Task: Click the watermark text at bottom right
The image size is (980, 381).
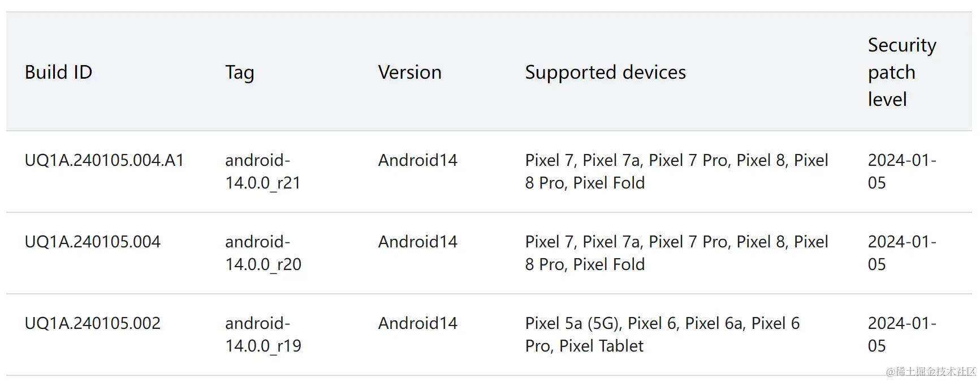Action: (x=931, y=371)
